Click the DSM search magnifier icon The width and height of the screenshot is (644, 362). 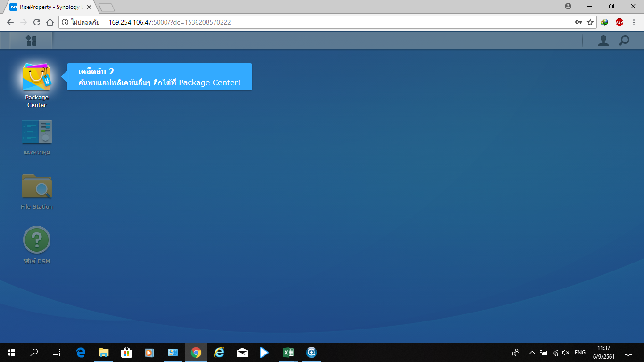point(624,41)
